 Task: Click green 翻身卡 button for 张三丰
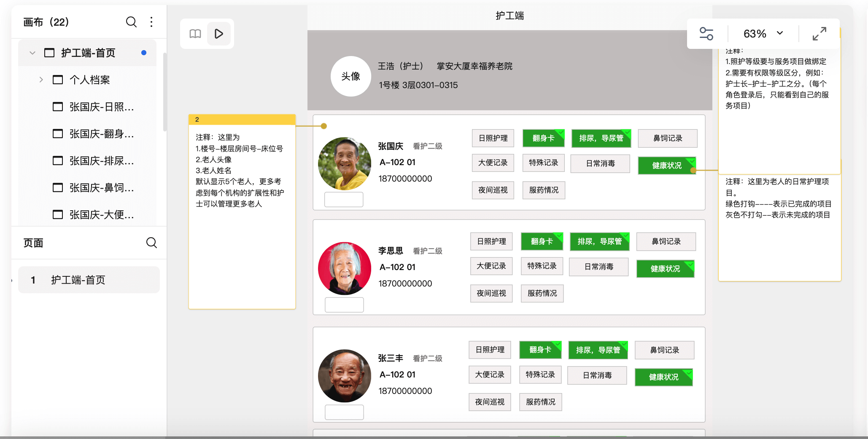click(540, 350)
